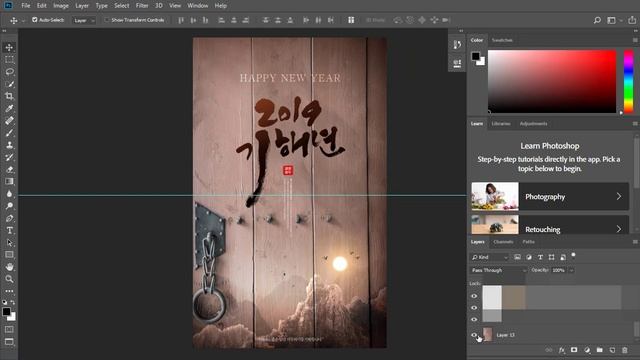Open the Photography tutorial topic
The height and width of the screenshot is (360, 640).
[x=550, y=196]
